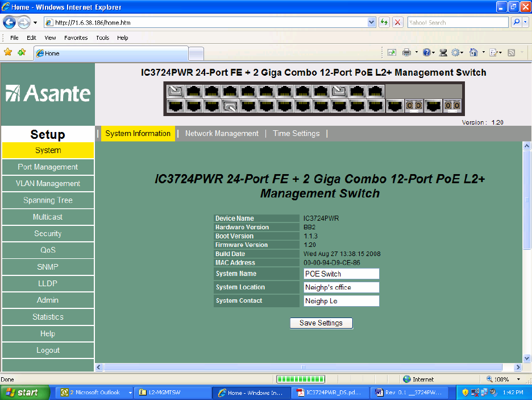Screen dimensions: 532x400
Task: Open recent pages dropdown beside navigation arrows
Action: [35, 23]
